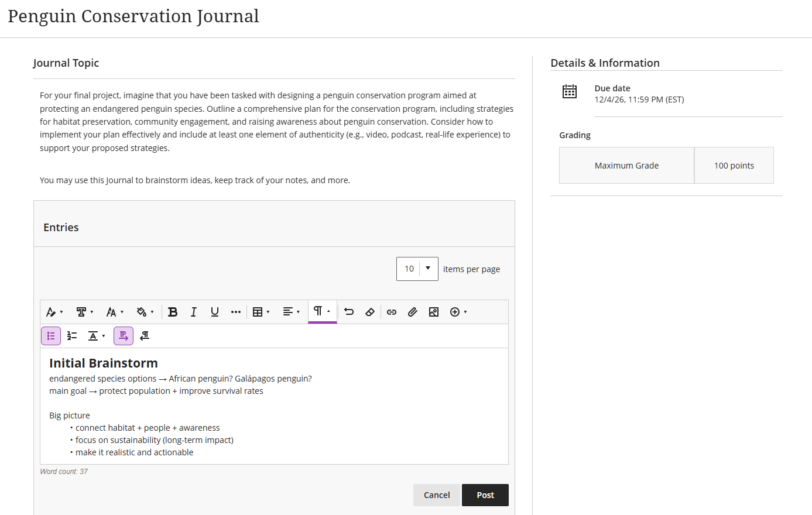
Task: Toggle bold formatting
Action: (x=173, y=312)
